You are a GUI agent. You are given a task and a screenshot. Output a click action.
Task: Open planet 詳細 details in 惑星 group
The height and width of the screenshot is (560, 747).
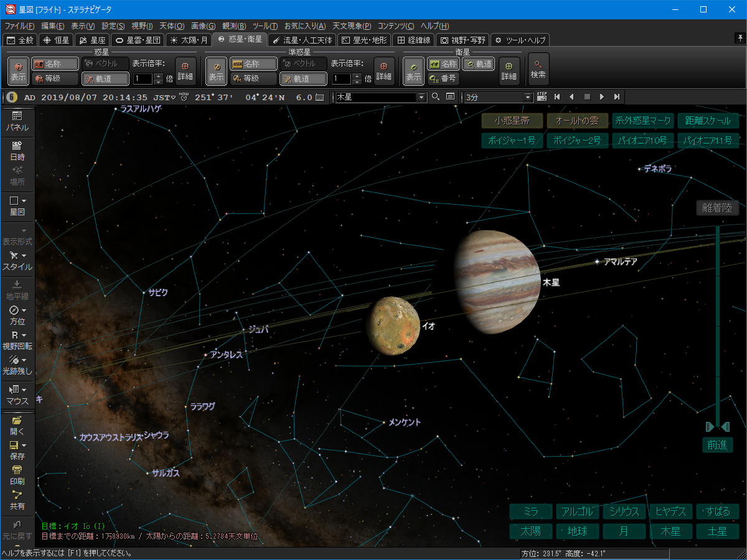point(186,71)
